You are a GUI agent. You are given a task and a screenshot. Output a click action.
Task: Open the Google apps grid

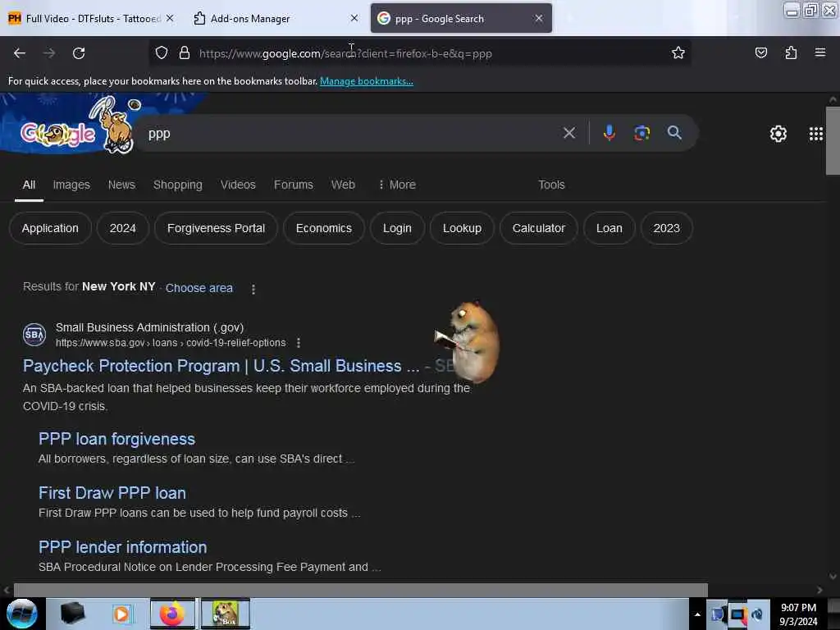click(816, 134)
